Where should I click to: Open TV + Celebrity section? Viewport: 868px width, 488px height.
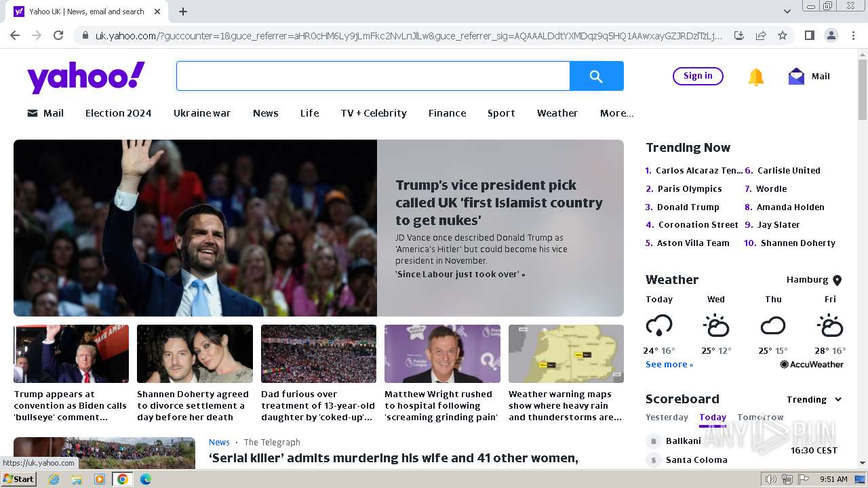(374, 113)
